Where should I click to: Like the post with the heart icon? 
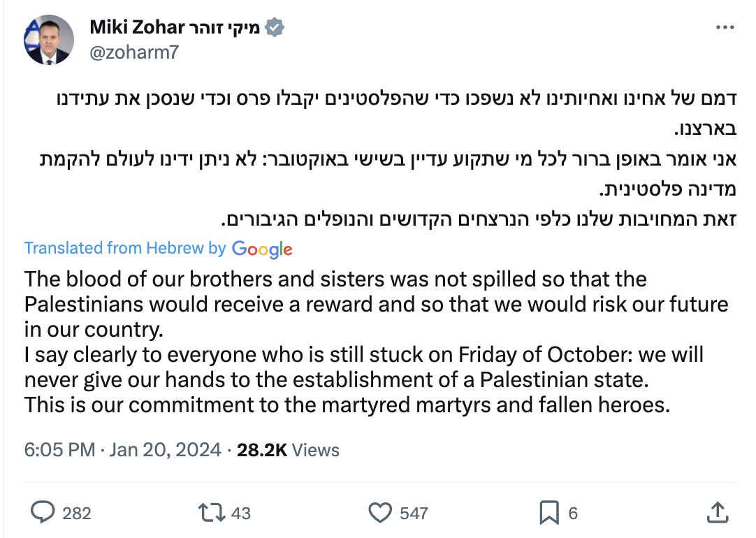380,514
